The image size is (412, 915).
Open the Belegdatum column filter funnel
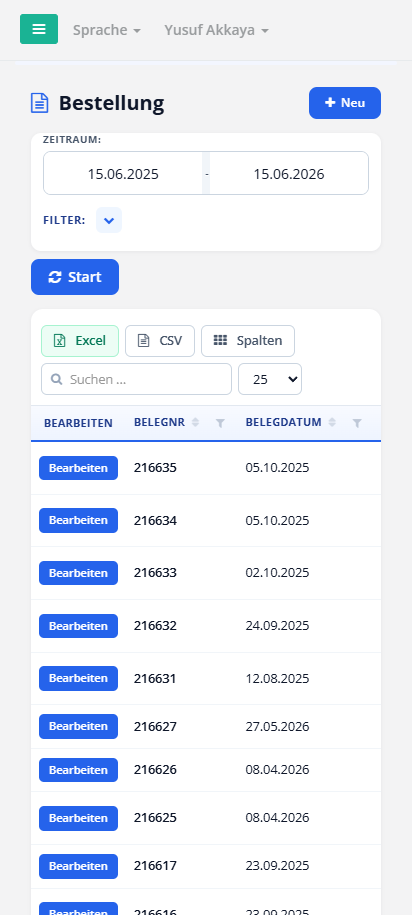tap(357, 423)
